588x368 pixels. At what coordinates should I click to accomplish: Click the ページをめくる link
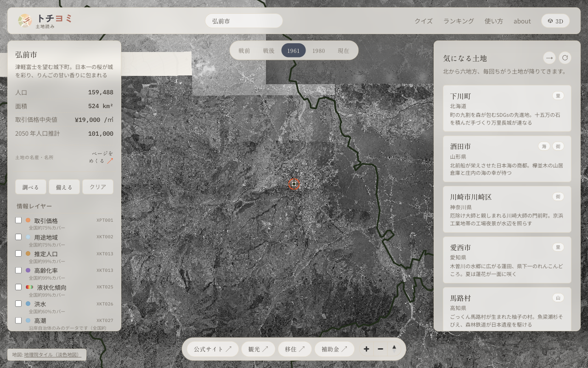[x=101, y=157]
